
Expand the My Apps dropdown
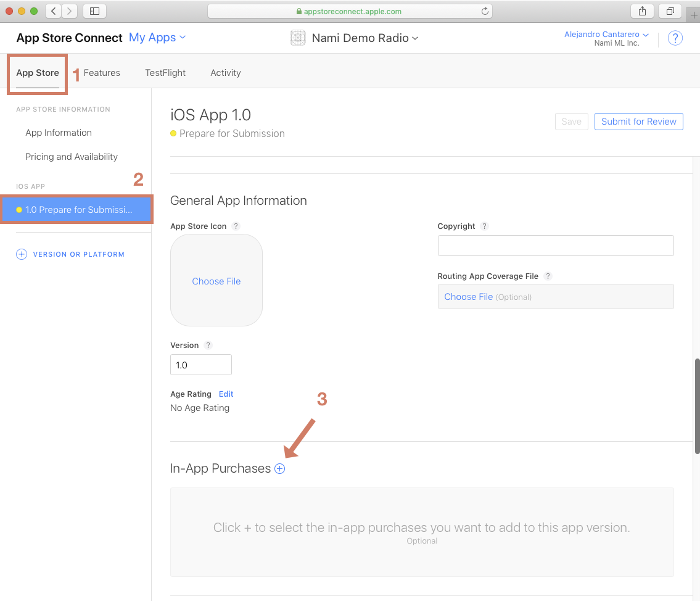pyautogui.click(x=157, y=38)
